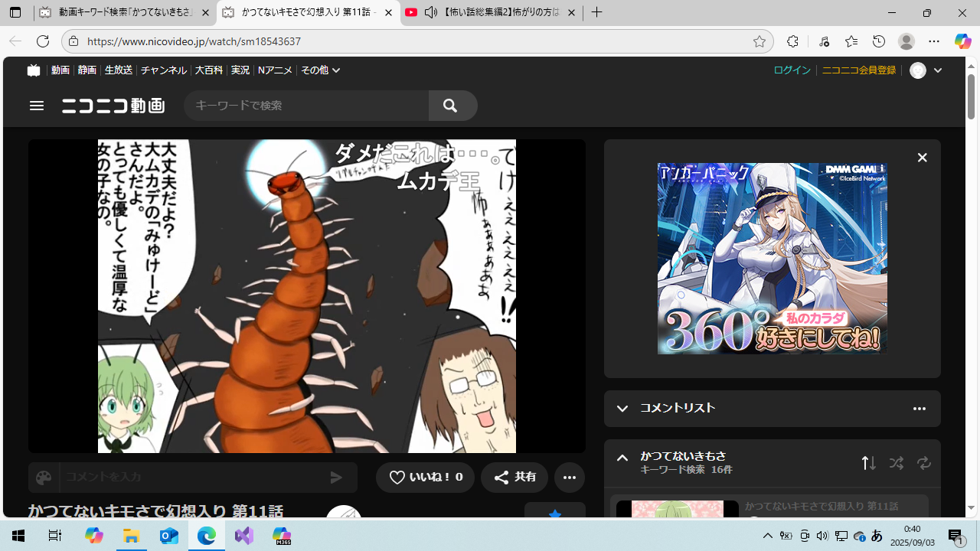Open the コメントリスト three-dots menu
980x551 pixels.
tap(920, 409)
